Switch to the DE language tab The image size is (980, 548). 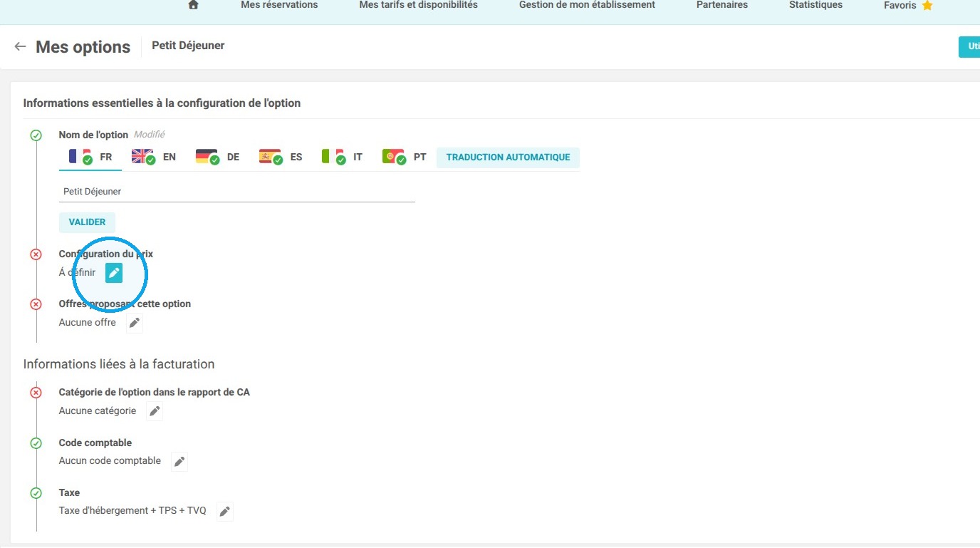pyautogui.click(x=217, y=157)
